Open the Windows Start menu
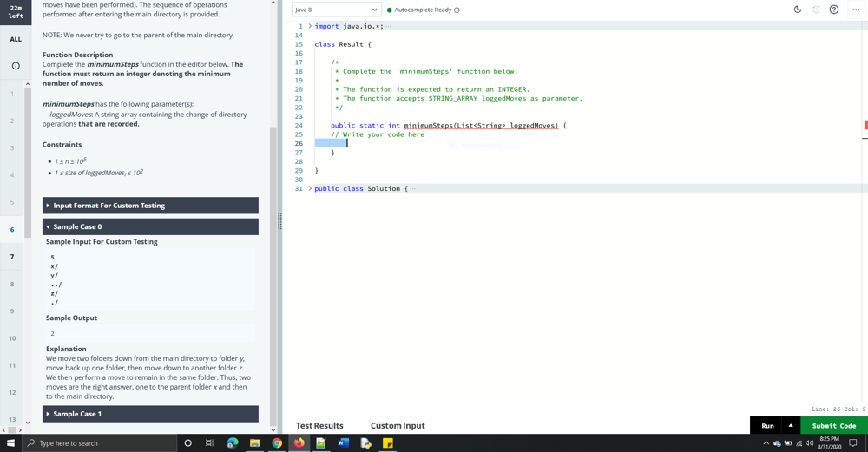The width and height of the screenshot is (868, 452). [x=10, y=443]
